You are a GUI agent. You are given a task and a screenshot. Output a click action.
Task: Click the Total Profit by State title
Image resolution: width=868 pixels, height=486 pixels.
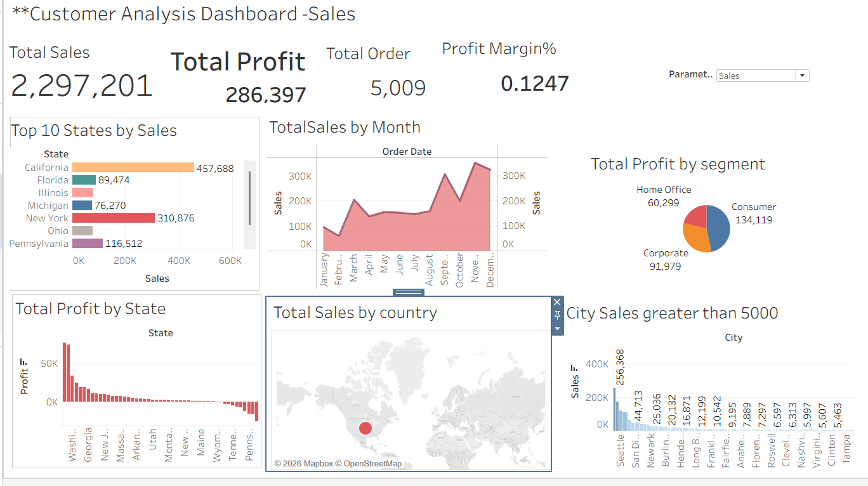pos(91,309)
